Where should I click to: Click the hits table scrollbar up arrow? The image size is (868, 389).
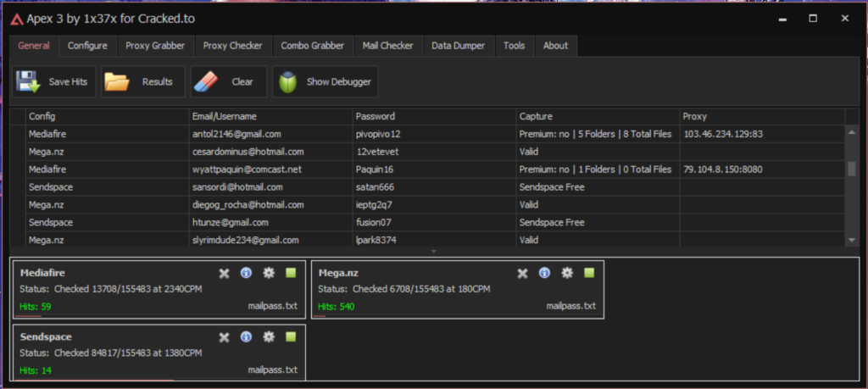click(852, 131)
